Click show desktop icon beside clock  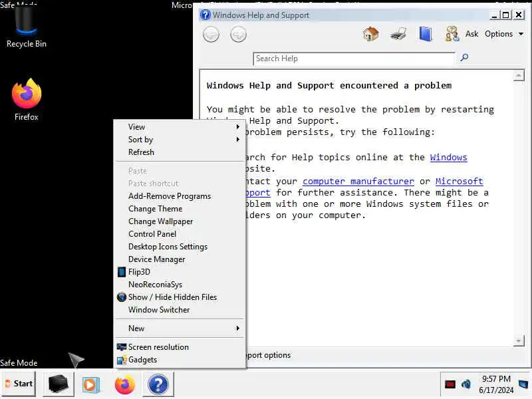(523, 384)
